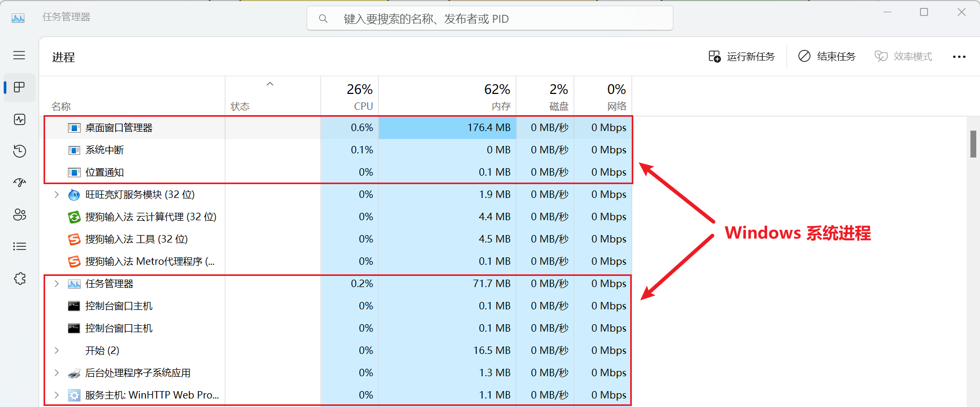Sort by the 2% 磁盘 column header
Viewport: 980px width, 407px height.
coord(545,96)
